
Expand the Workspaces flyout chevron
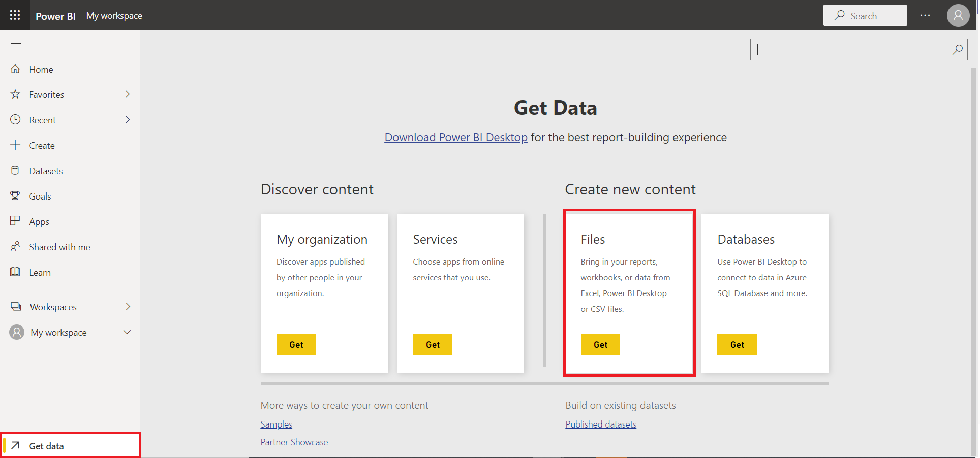tap(128, 307)
